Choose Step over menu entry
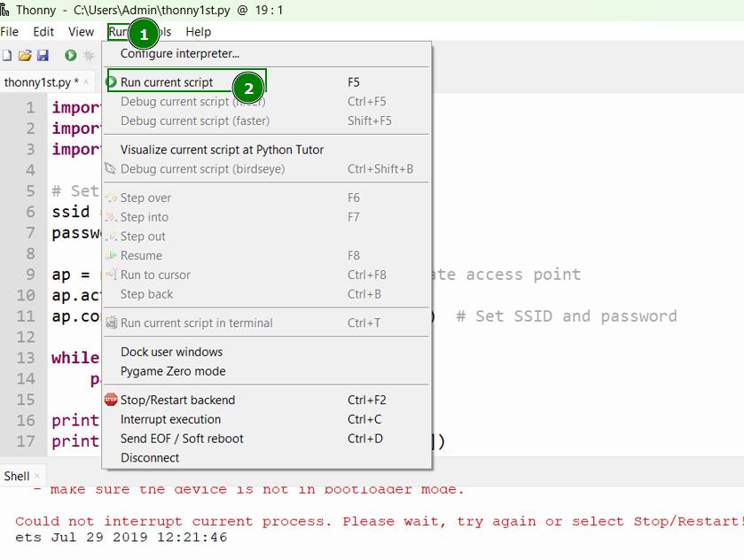The image size is (744, 560). [267, 198]
